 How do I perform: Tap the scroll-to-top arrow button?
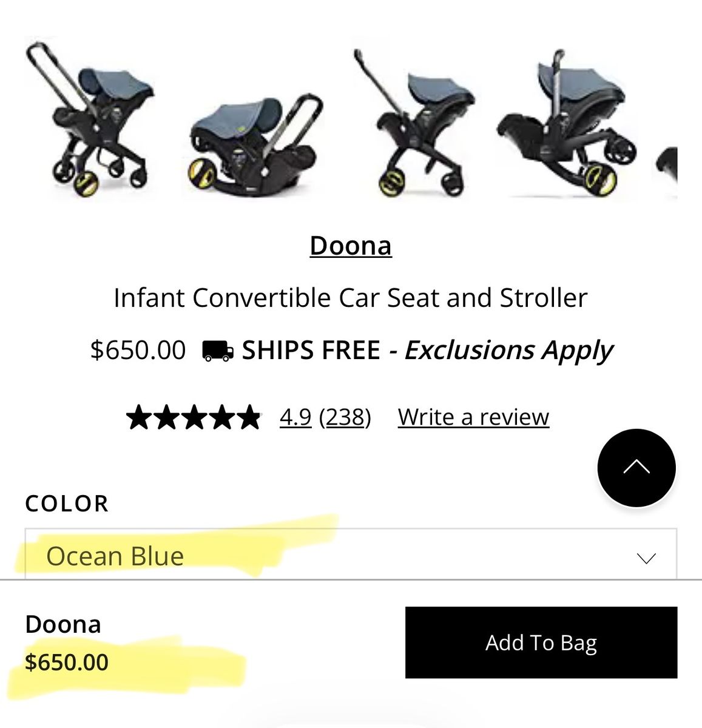[636, 468]
